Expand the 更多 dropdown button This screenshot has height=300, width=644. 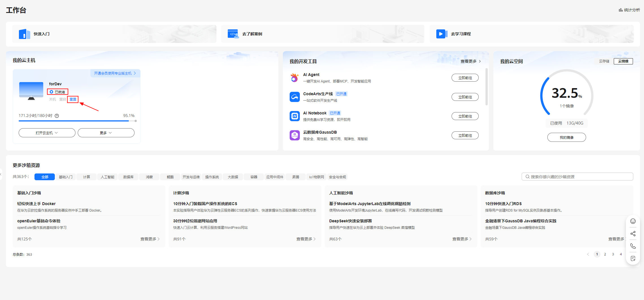click(x=106, y=133)
